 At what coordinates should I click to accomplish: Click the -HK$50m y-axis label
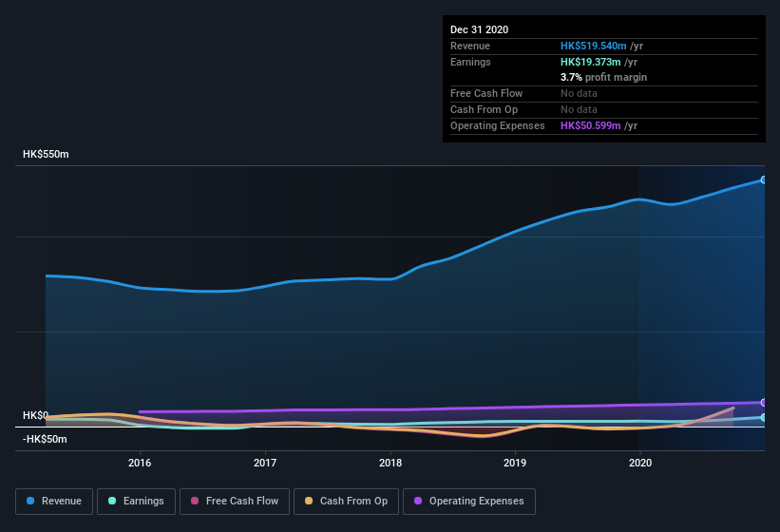point(45,439)
